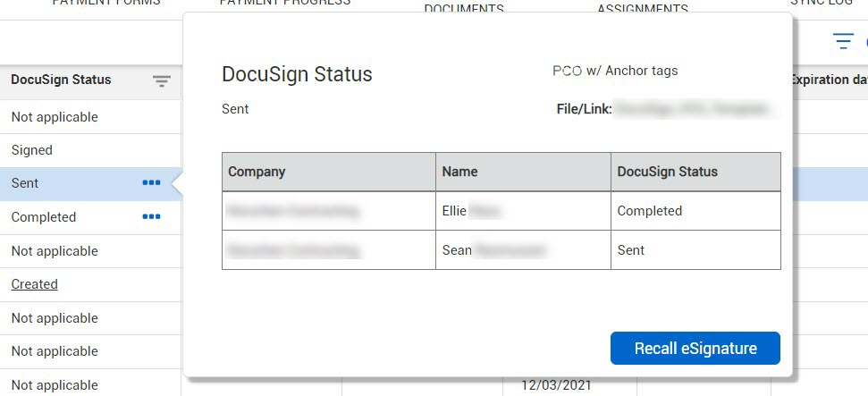Open the three-dot menu on the Completed row
Image resolution: width=868 pixels, height=396 pixels.
[151, 216]
